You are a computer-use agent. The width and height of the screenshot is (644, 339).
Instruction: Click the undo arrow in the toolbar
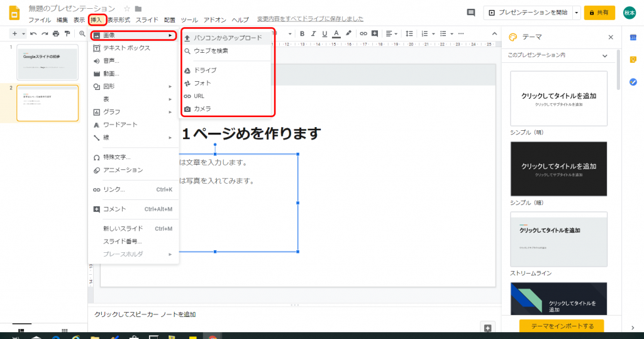(x=33, y=34)
